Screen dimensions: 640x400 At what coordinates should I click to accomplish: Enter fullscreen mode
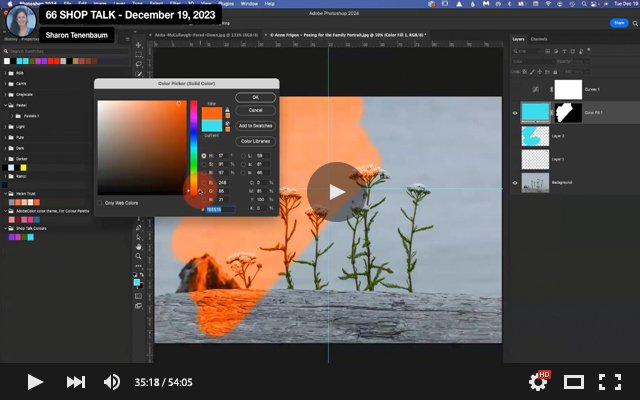pos(610,382)
